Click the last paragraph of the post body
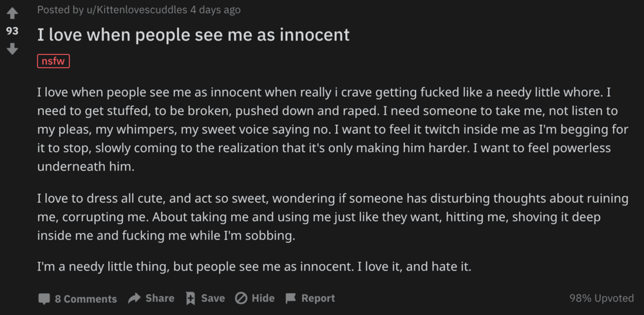The height and width of the screenshot is (315, 644). (x=254, y=265)
